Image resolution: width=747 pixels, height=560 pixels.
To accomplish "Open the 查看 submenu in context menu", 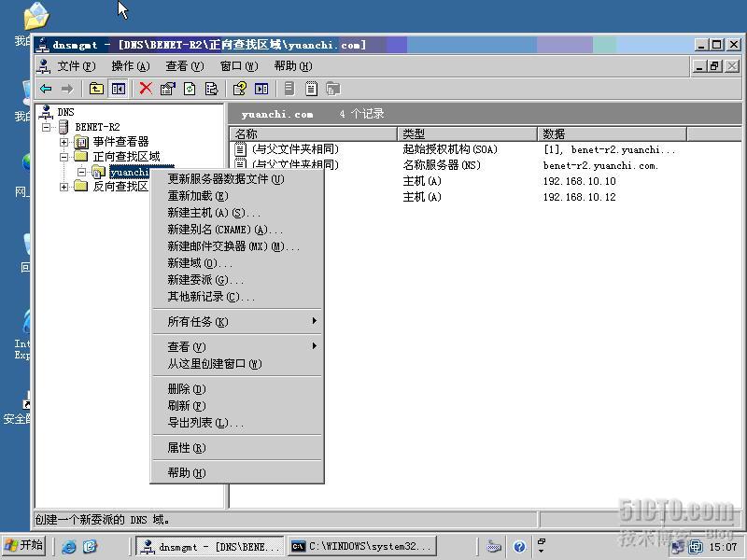I will [x=237, y=346].
